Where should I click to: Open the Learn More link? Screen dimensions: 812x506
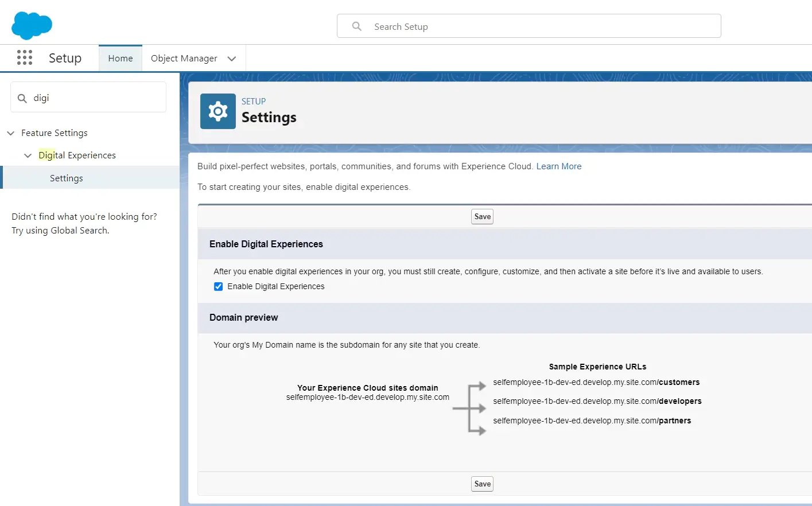[x=559, y=166]
